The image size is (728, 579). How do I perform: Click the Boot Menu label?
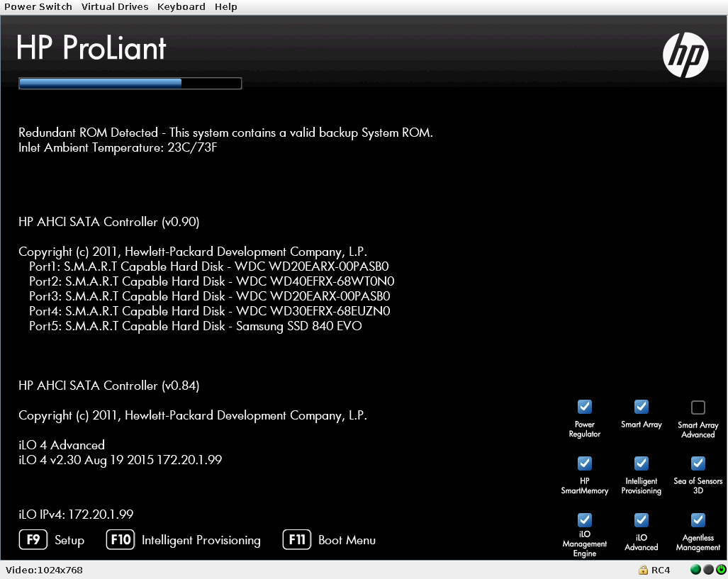click(x=347, y=540)
